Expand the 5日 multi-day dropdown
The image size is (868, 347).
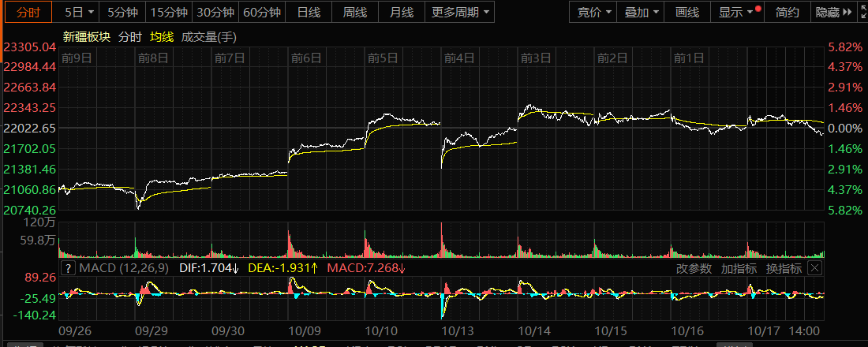pyautogui.click(x=79, y=12)
